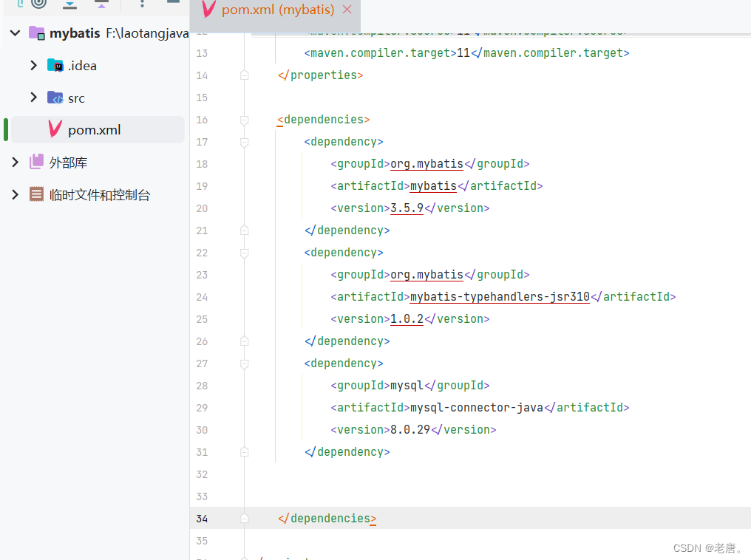Expand the src folder chevron
Viewport: 751px width, 560px height.
coord(33,98)
